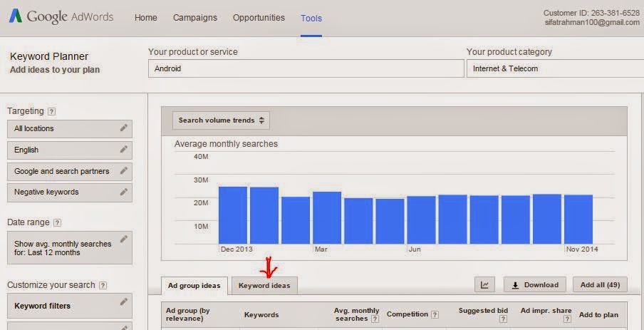Open the Tools menu
Image resolution: width=644 pixels, height=330 pixels.
(x=311, y=18)
